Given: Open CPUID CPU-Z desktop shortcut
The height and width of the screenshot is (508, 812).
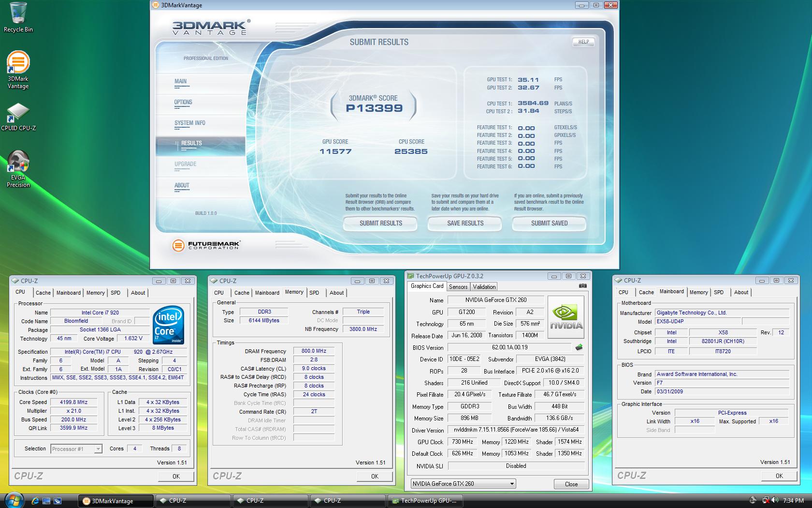Looking at the screenshot, I should [x=18, y=117].
